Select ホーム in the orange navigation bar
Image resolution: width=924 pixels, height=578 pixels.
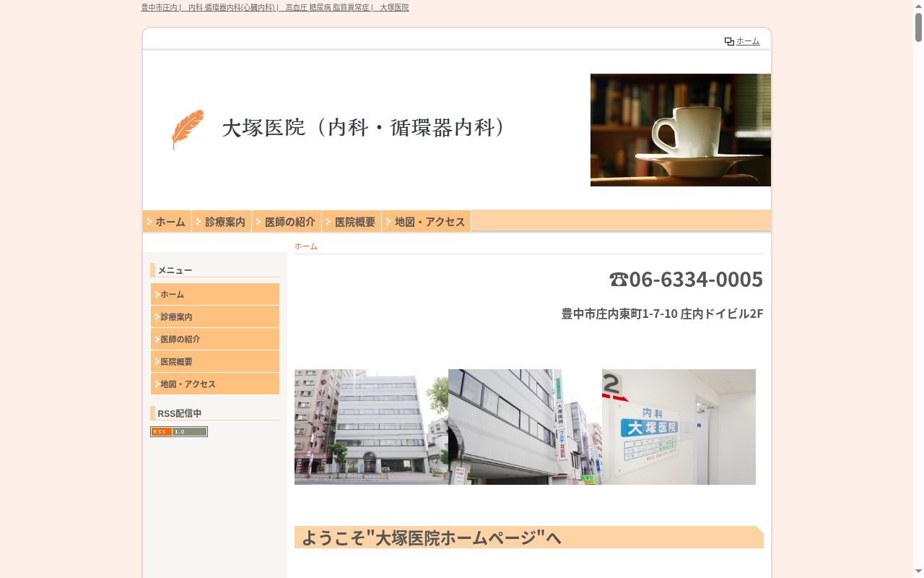click(167, 221)
